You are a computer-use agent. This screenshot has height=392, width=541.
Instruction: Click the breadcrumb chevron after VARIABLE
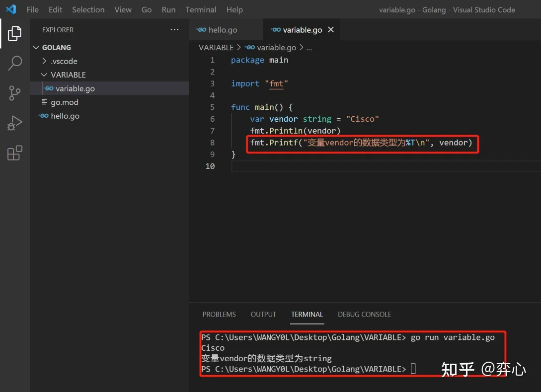point(239,47)
